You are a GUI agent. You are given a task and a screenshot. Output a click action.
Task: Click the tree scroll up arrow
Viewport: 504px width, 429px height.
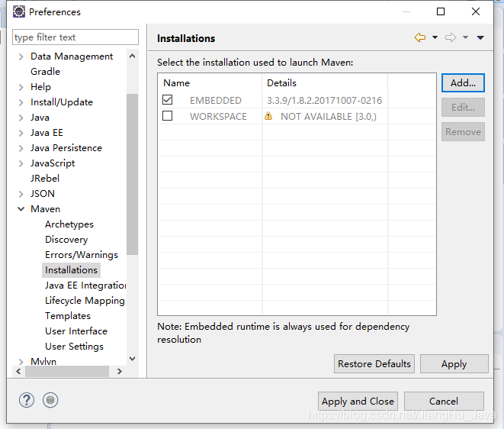132,56
